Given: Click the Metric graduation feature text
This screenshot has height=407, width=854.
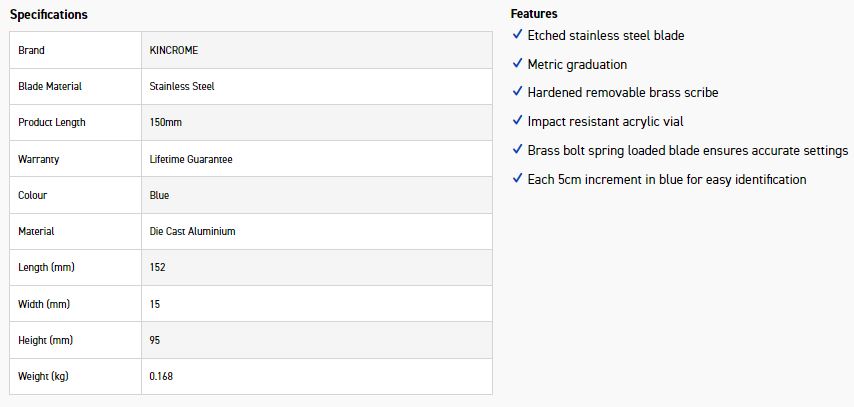Looking at the screenshot, I should (x=577, y=64).
